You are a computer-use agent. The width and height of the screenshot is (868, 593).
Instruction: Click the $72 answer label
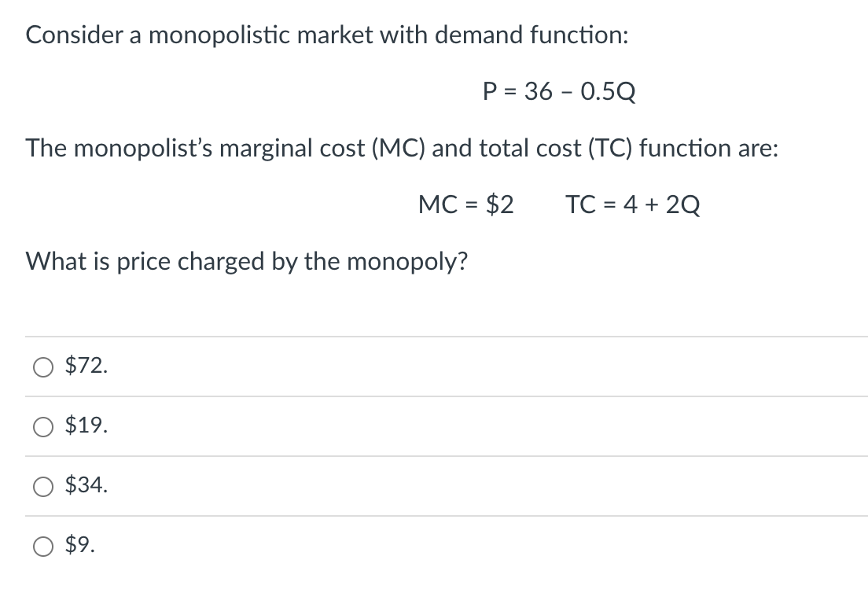(85, 365)
